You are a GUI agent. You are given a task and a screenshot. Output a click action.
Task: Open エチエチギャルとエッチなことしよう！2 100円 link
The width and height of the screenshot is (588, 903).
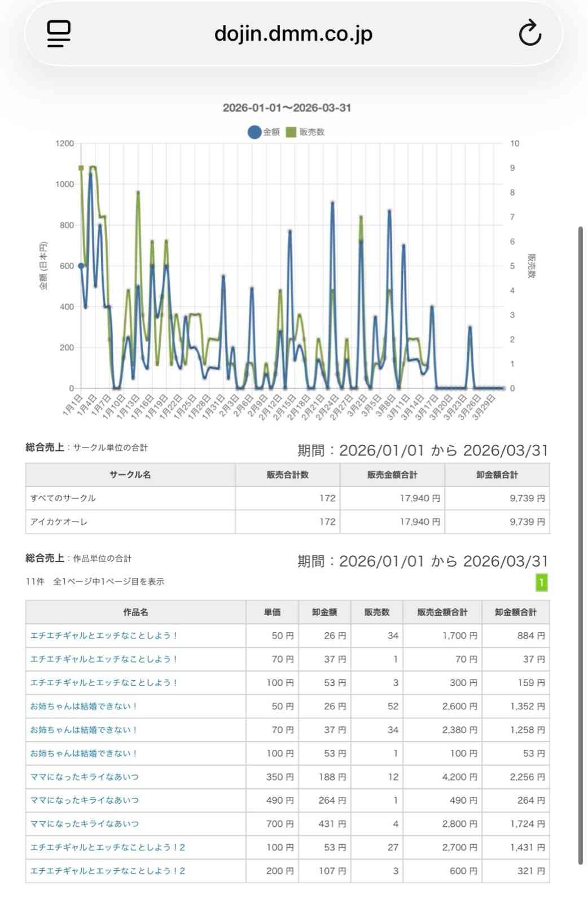coord(108,848)
